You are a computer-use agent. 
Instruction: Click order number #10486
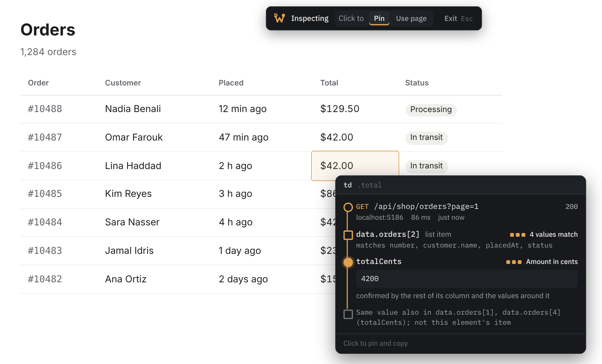click(45, 166)
